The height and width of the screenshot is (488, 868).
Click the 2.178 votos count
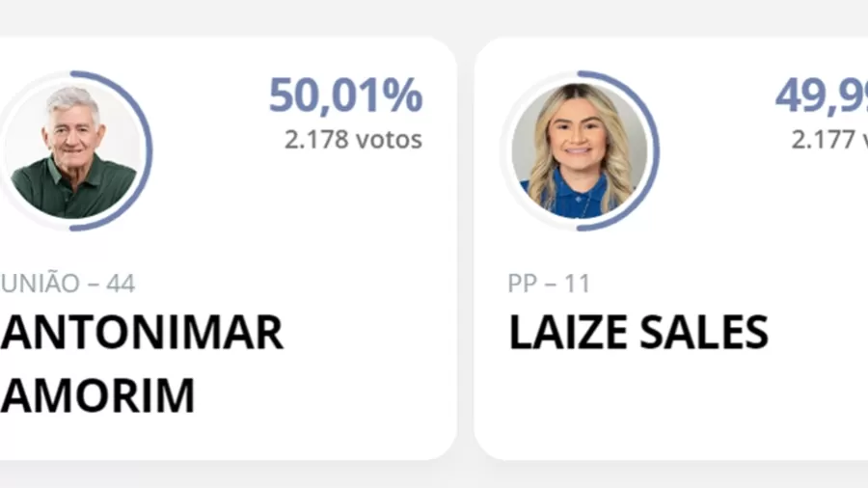(x=353, y=139)
